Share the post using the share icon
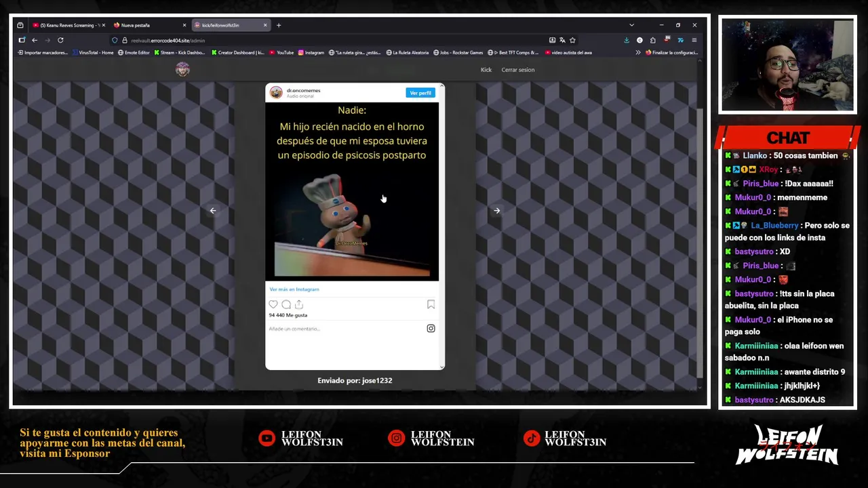 pyautogui.click(x=299, y=304)
